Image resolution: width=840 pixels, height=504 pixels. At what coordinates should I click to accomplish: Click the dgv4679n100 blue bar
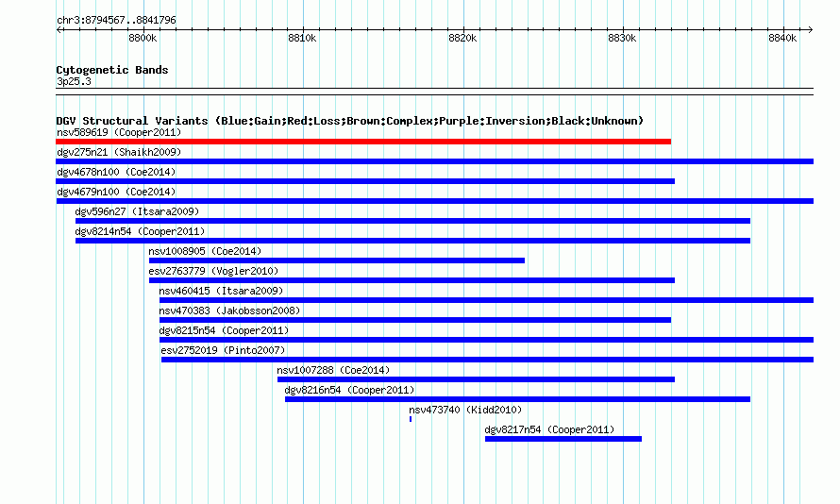click(434, 201)
